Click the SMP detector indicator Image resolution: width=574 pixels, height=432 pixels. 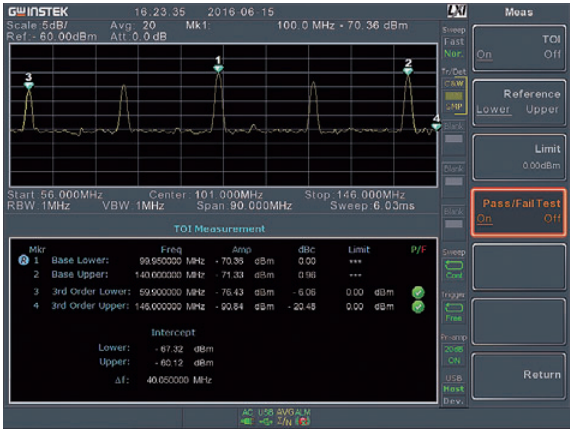(x=454, y=107)
